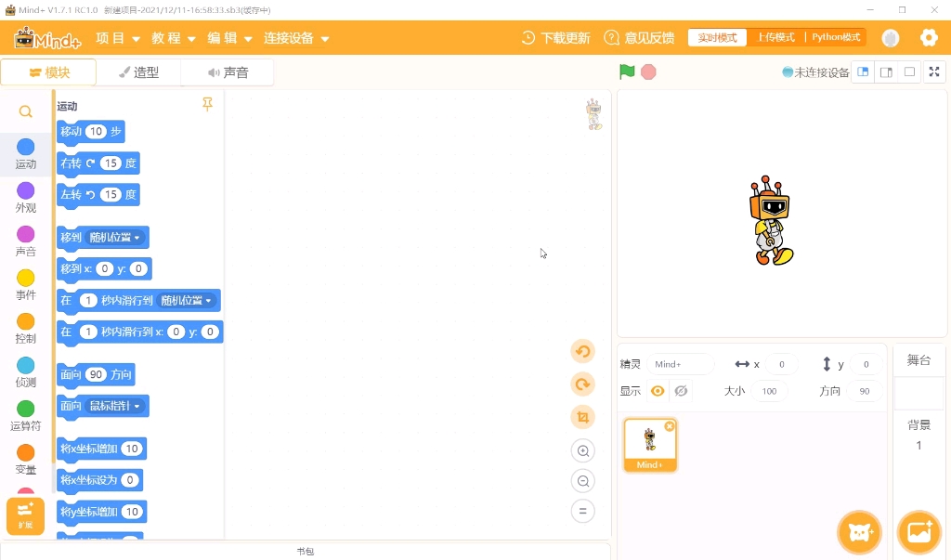Viewport: 951px width, 560px height.
Task: Expand 随机位置 dropdown in 秒内滑行到 block
Action: point(186,300)
